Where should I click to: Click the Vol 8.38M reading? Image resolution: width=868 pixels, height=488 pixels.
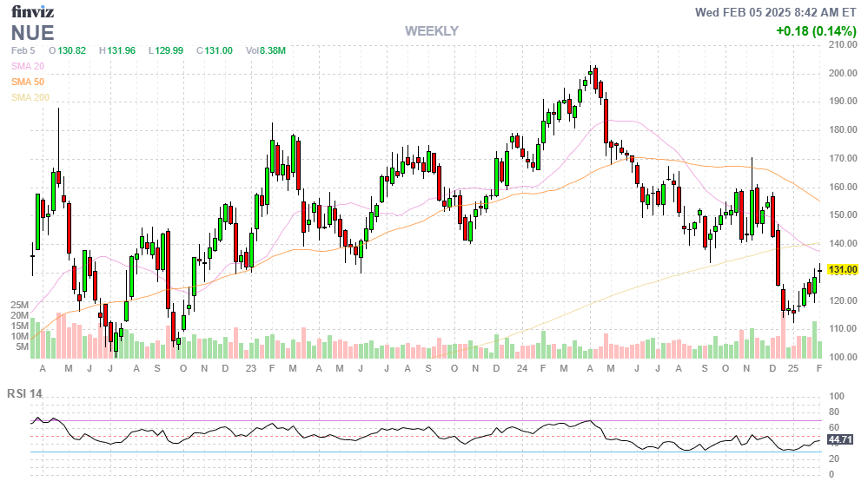point(265,51)
